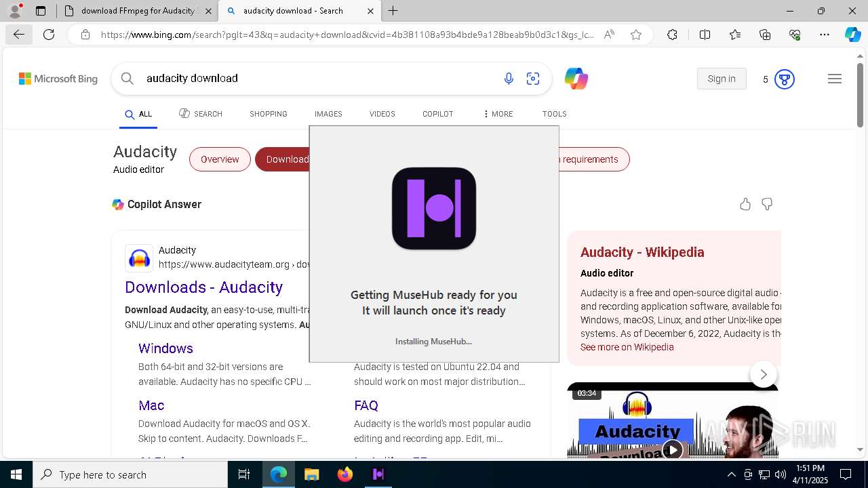This screenshot has width=868, height=488.
Task: Open TOOLS search filter menu
Action: pos(555,114)
